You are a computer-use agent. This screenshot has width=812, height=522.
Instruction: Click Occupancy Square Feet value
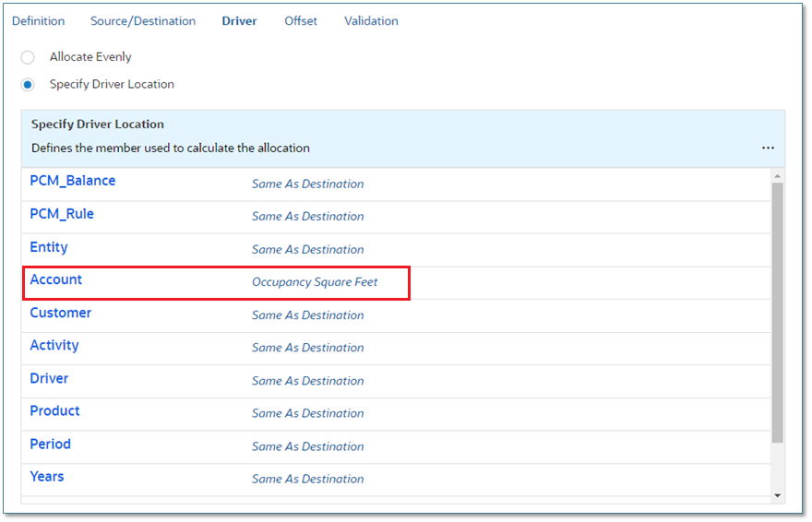click(315, 282)
